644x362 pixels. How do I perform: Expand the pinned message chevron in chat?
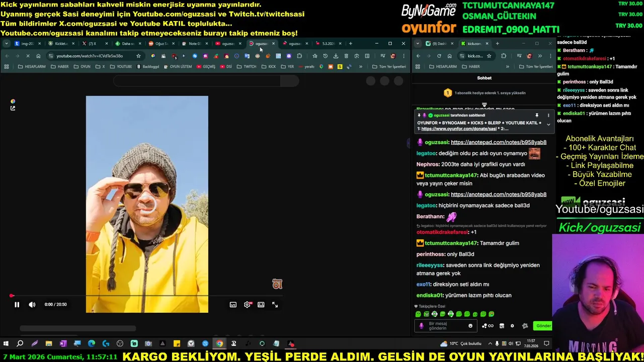click(548, 124)
